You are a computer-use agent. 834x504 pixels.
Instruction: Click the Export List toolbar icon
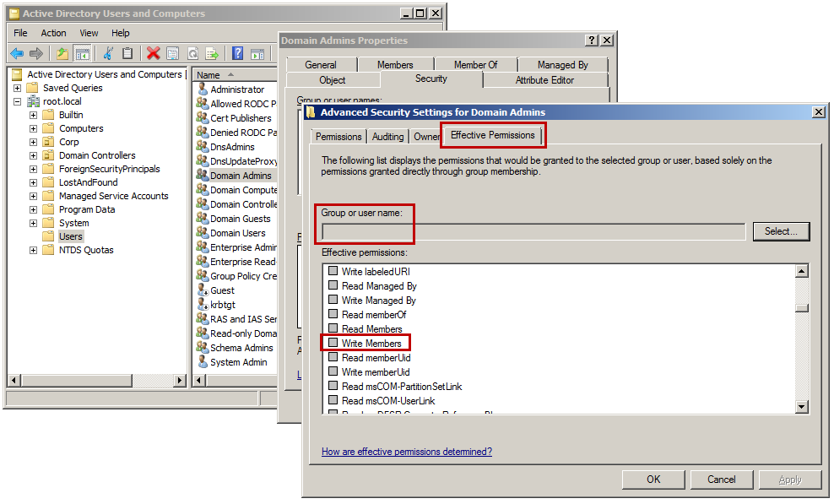[x=210, y=53]
